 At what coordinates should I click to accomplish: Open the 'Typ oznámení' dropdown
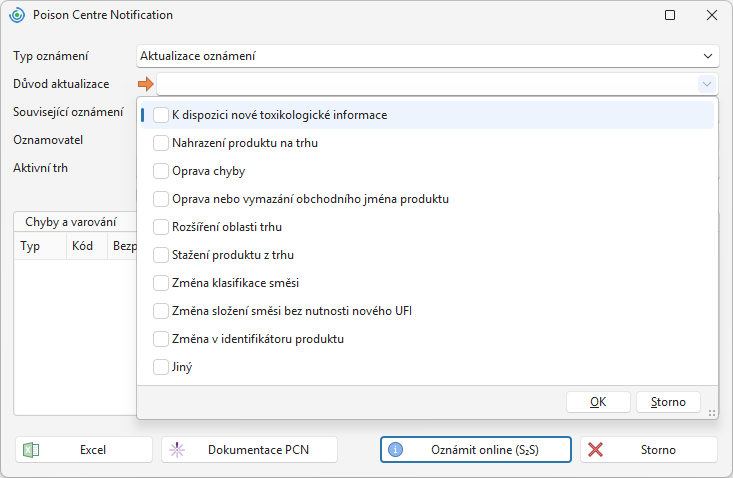tap(427, 56)
